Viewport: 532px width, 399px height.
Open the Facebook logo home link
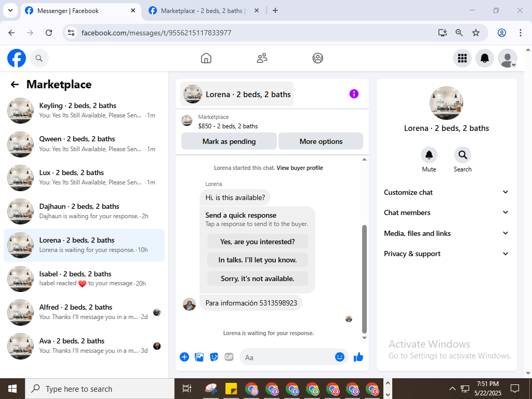17,58
